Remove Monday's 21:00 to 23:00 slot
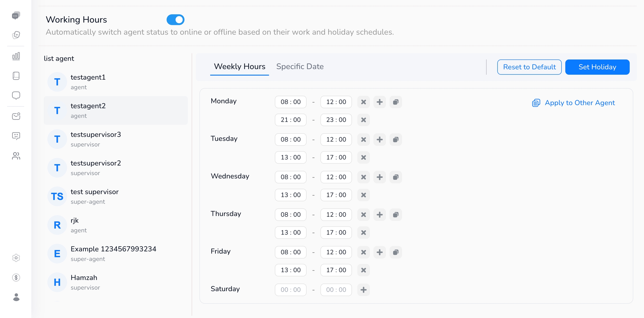Screen dimensions: 644x318 363,120
